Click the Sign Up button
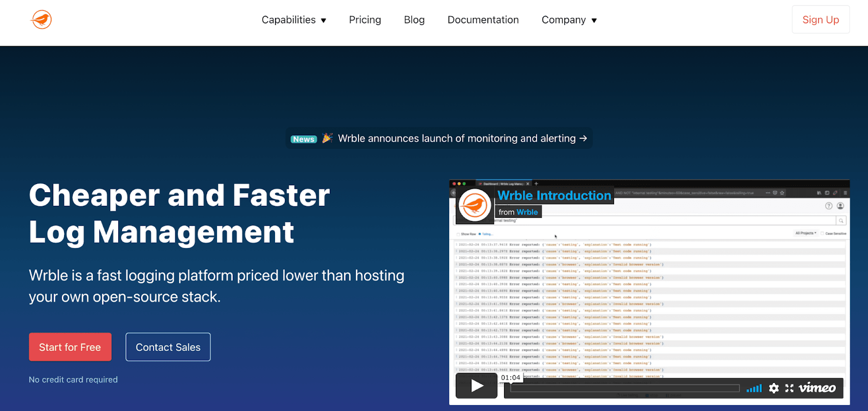Viewport: 868px width, 411px height. point(821,20)
